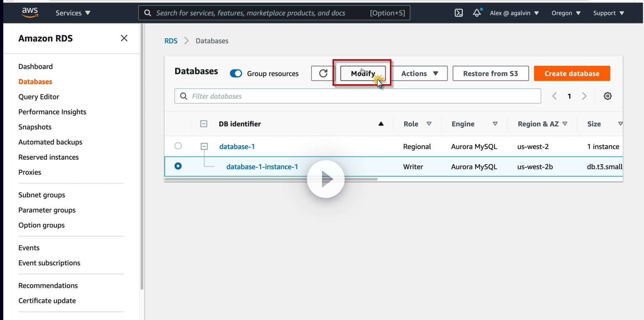
Task: Focus the top AWS search box
Action: click(274, 13)
